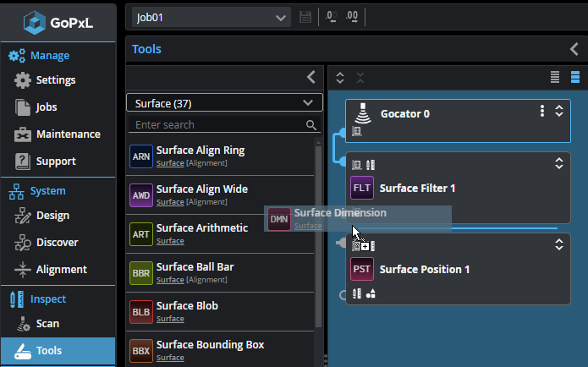588x367 pixels.
Task: Click the disabled save job icon
Action: pos(305,17)
